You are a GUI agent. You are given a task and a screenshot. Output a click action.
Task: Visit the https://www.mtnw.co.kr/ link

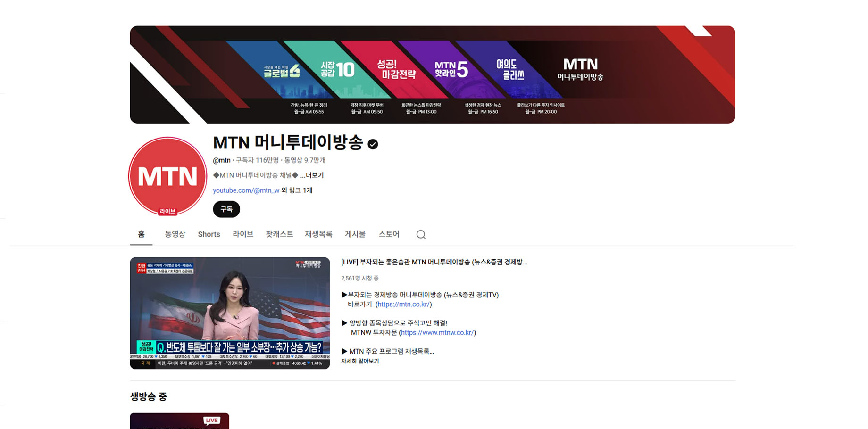tap(437, 333)
